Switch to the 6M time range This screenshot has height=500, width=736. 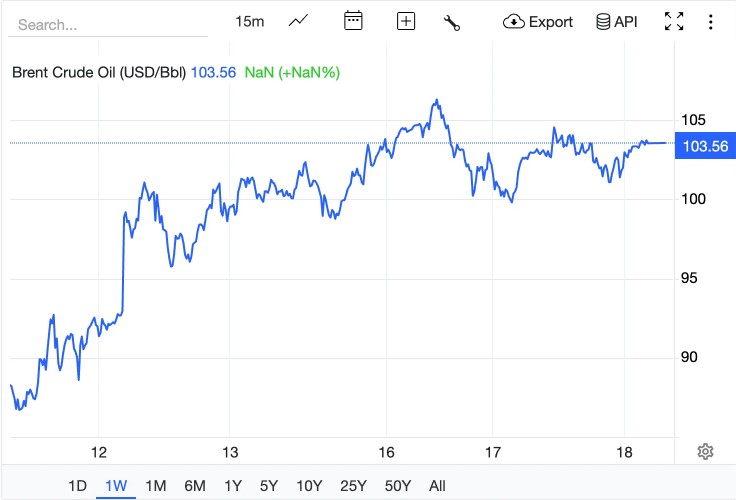[x=194, y=486]
